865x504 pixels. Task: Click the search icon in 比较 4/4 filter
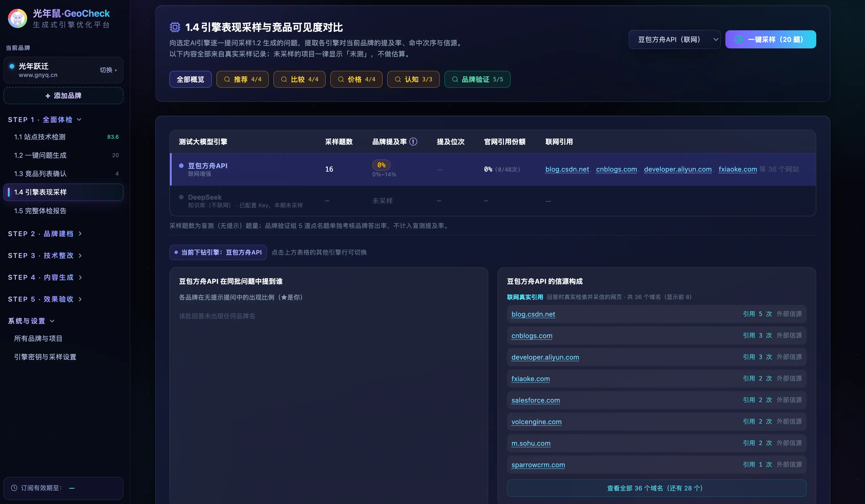(284, 79)
